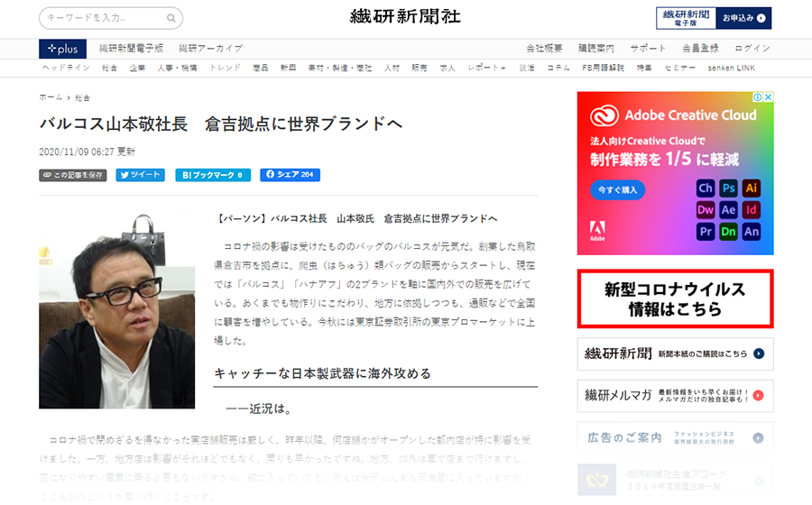Click the Dn Dimension icon in ad
Screen dimensions: 812x505
[728, 232]
